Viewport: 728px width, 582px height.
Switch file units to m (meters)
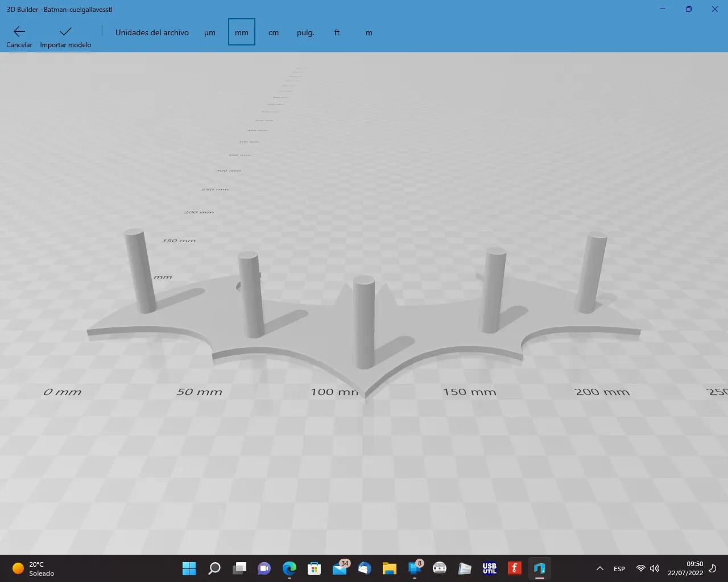click(x=369, y=32)
